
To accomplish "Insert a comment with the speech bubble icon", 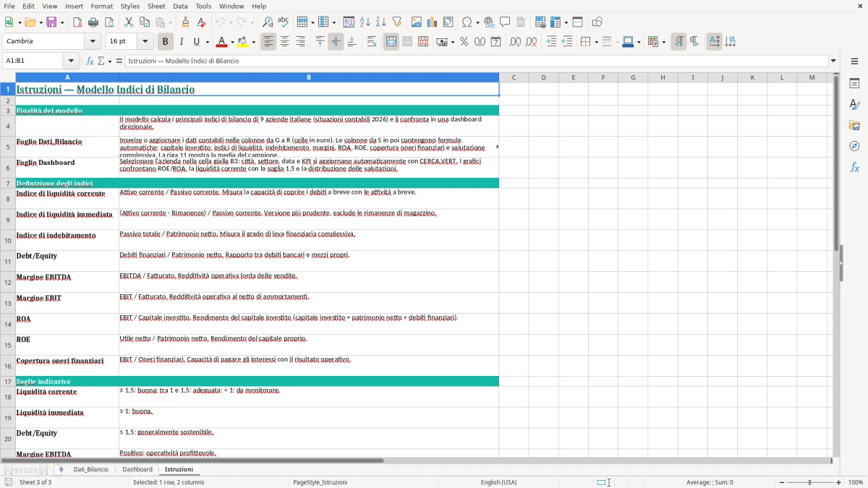I will click(x=505, y=22).
